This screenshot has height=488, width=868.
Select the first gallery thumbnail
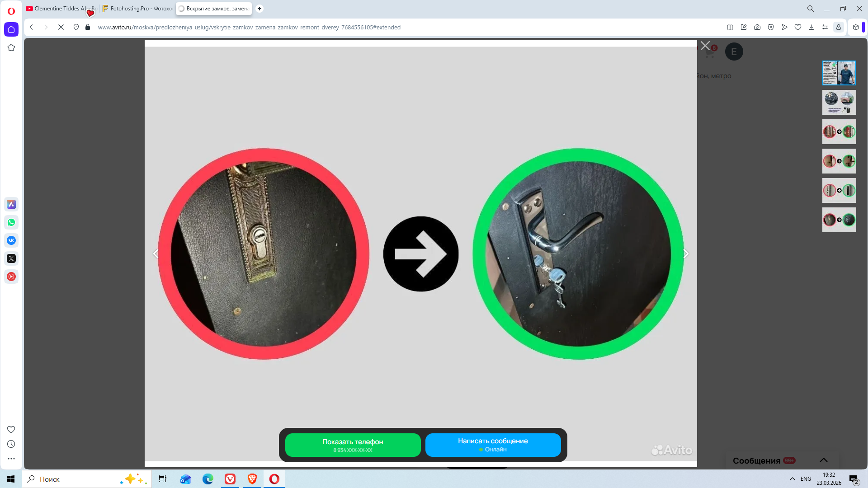pyautogui.click(x=839, y=73)
